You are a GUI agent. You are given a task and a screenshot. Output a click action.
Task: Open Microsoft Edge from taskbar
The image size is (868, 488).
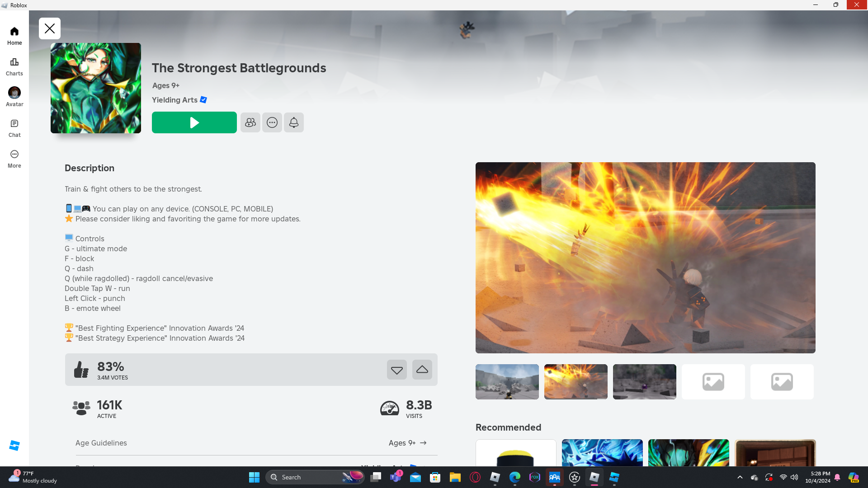515,477
